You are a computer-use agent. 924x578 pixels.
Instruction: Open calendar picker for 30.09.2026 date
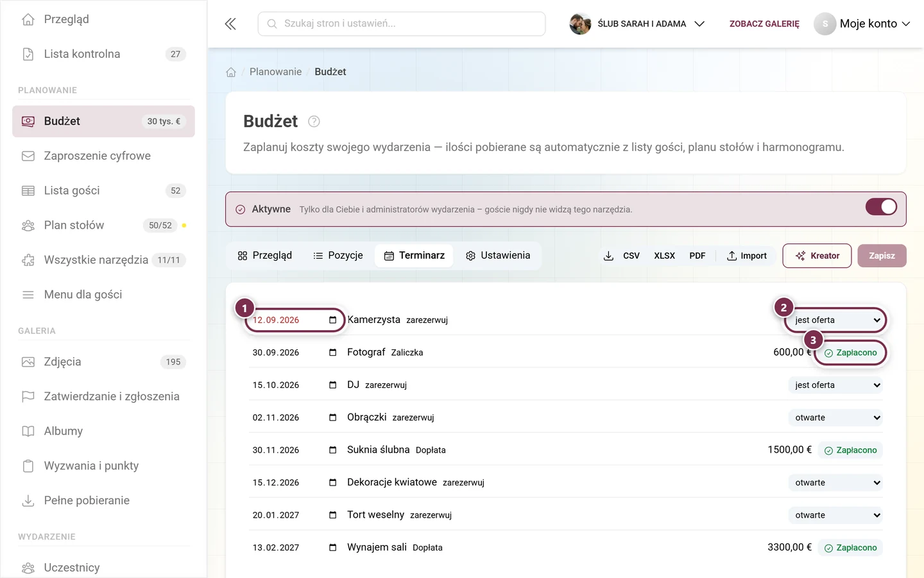(332, 353)
